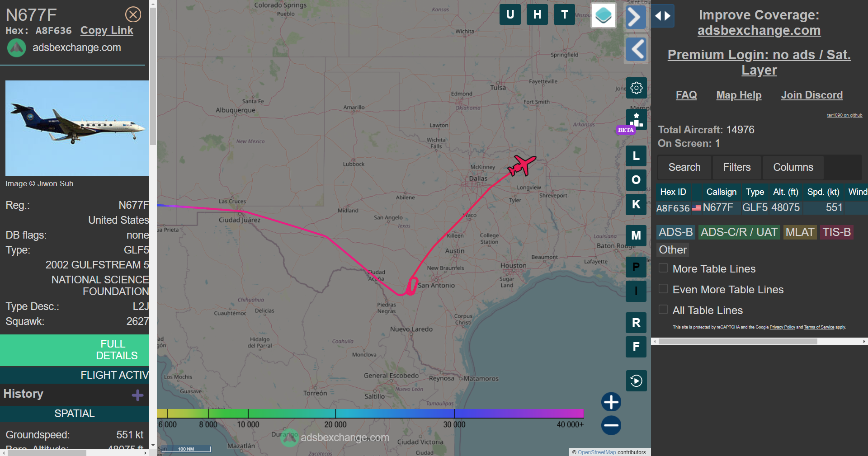Viewport: 868px width, 456px height.
Task: Sort table by Callsign column
Action: point(721,192)
